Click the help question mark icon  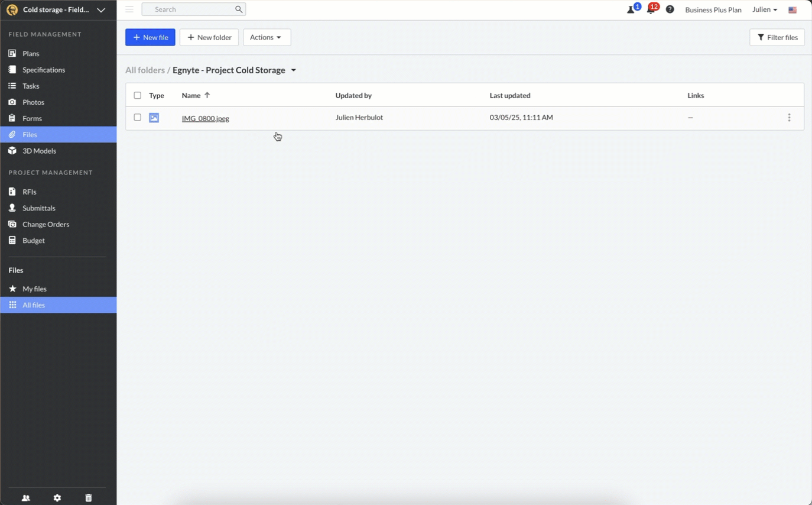click(670, 9)
